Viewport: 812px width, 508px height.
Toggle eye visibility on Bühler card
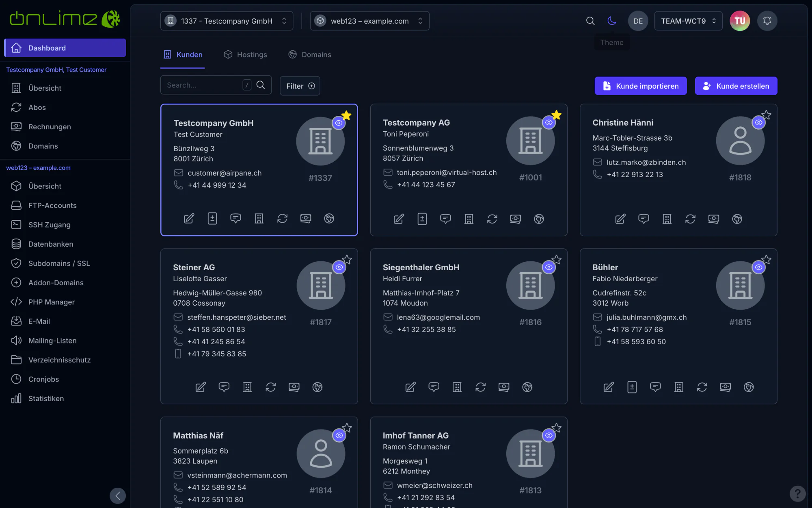coord(758,267)
